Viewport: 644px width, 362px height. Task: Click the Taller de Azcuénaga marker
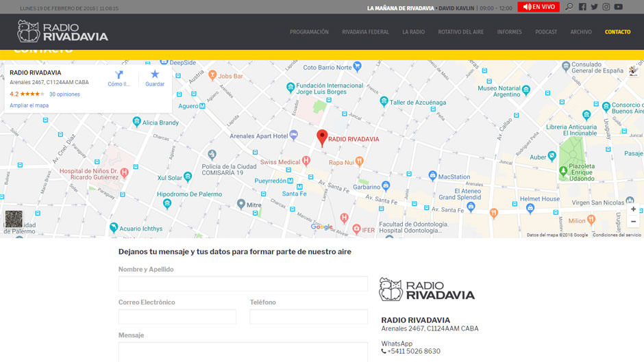pyautogui.click(x=384, y=101)
